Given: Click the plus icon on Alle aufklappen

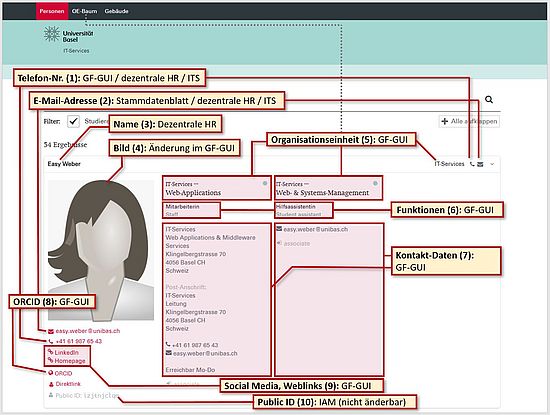Looking at the screenshot, I should pyautogui.click(x=445, y=121).
